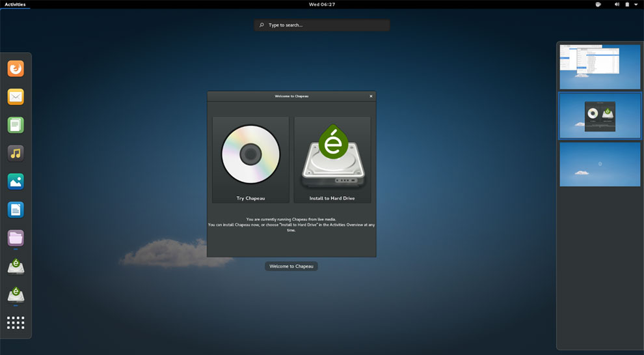Image resolution: width=644 pixels, height=355 pixels.
Task: Switch to workspace showing file manager windows
Action: tap(600, 66)
